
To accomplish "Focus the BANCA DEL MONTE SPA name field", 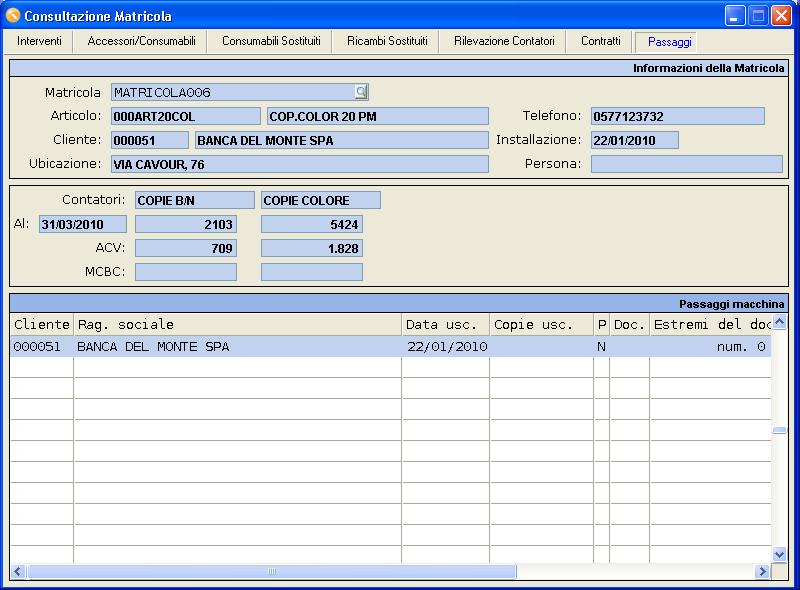I will (x=341, y=140).
